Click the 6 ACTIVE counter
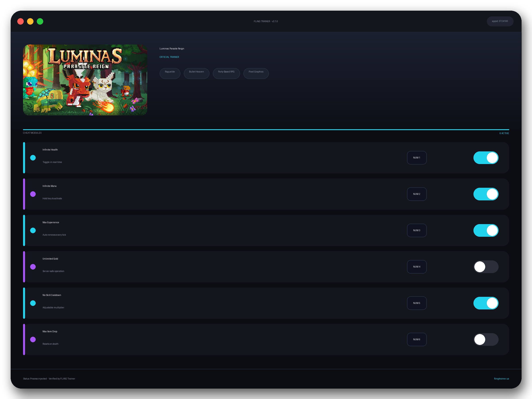Viewport: 532px width, 399px height. pyautogui.click(x=504, y=133)
